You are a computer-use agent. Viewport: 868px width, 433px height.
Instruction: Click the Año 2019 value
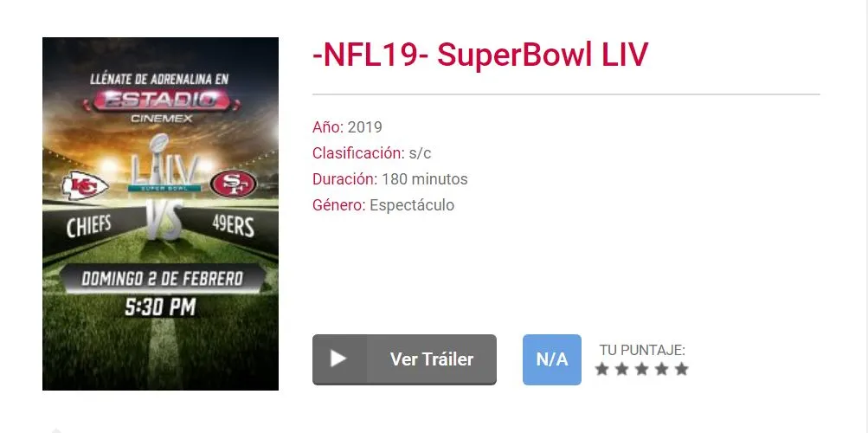pyautogui.click(x=365, y=127)
